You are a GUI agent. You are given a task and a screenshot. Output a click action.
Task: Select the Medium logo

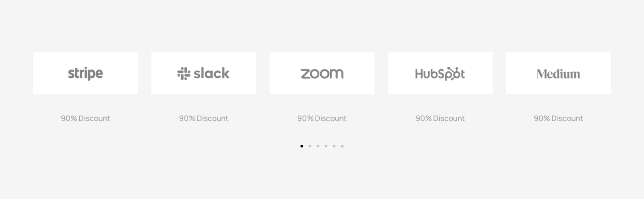coord(558,74)
